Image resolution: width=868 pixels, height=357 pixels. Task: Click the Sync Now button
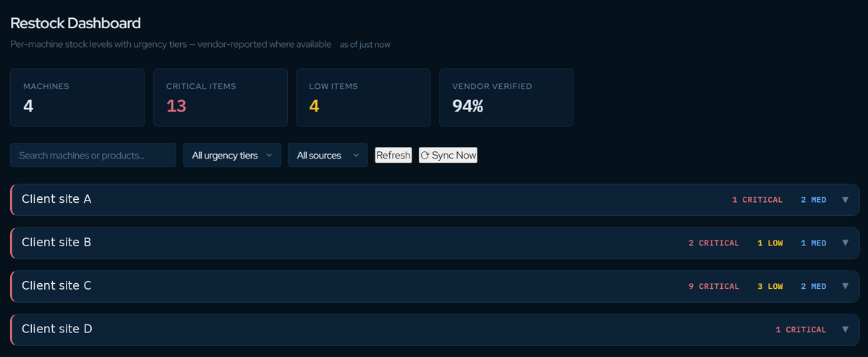448,155
